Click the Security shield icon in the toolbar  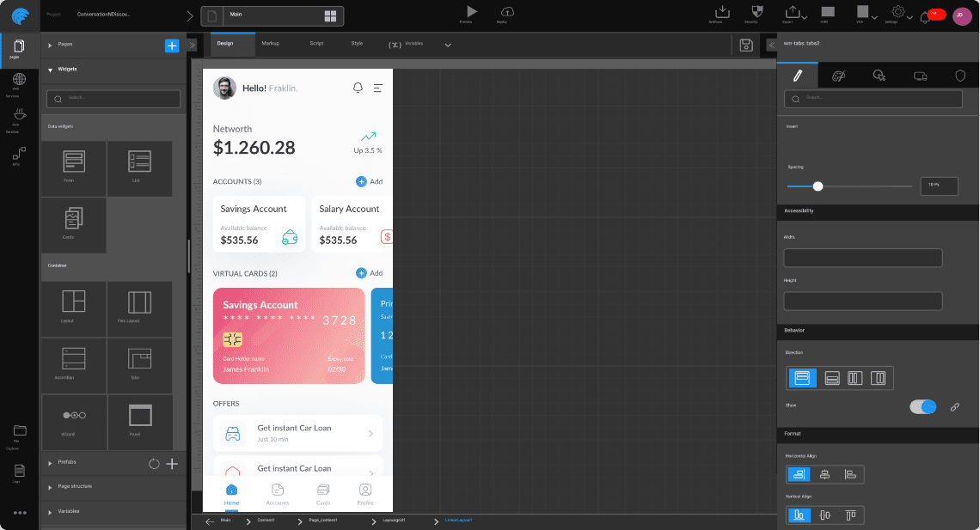[757, 11]
